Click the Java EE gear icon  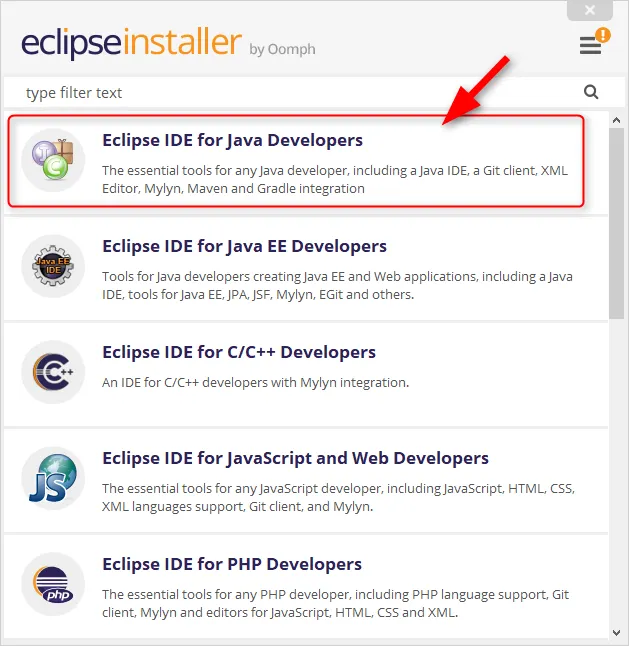pos(53,266)
